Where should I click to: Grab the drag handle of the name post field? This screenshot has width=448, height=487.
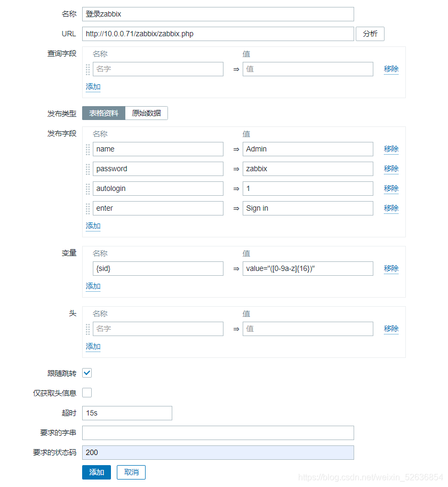(x=88, y=149)
